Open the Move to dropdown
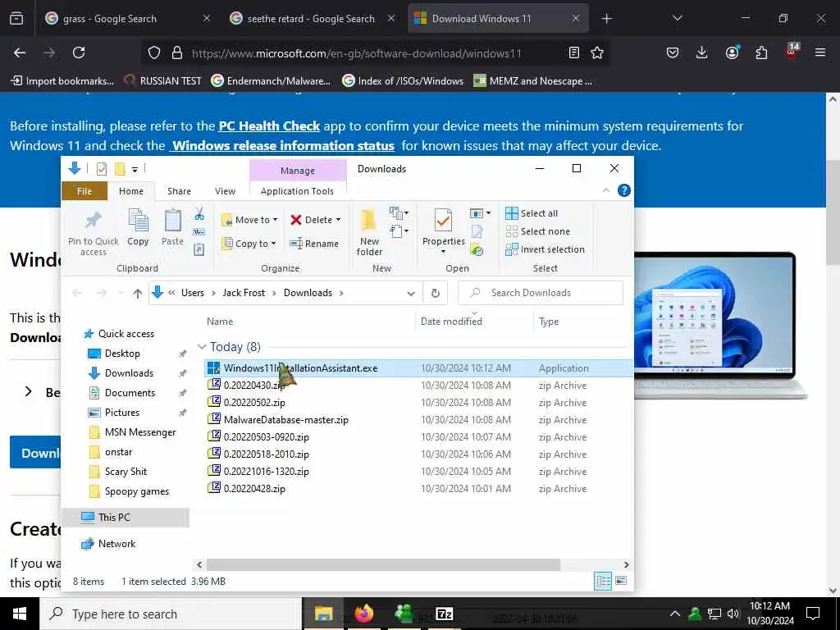This screenshot has width=840, height=630. click(249, 220)
